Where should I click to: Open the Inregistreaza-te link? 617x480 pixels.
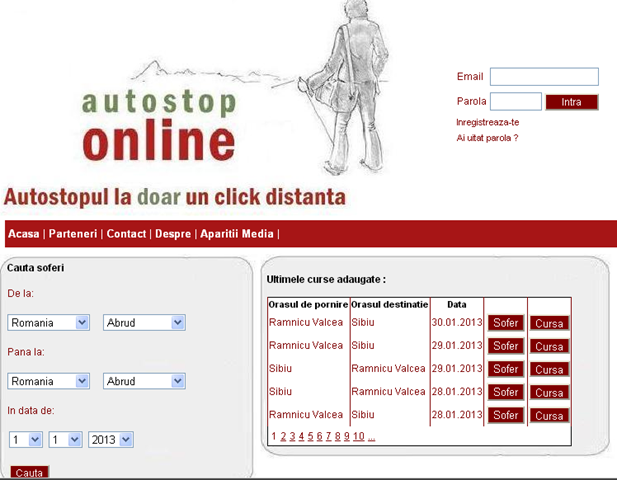click(x=488, y=122)
